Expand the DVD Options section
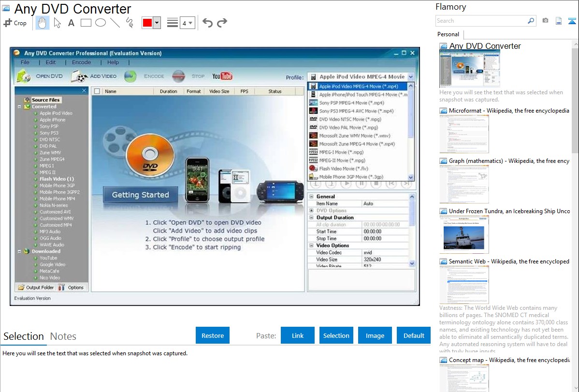The height and width of the screenshot is (392, 579). point(311,210)
